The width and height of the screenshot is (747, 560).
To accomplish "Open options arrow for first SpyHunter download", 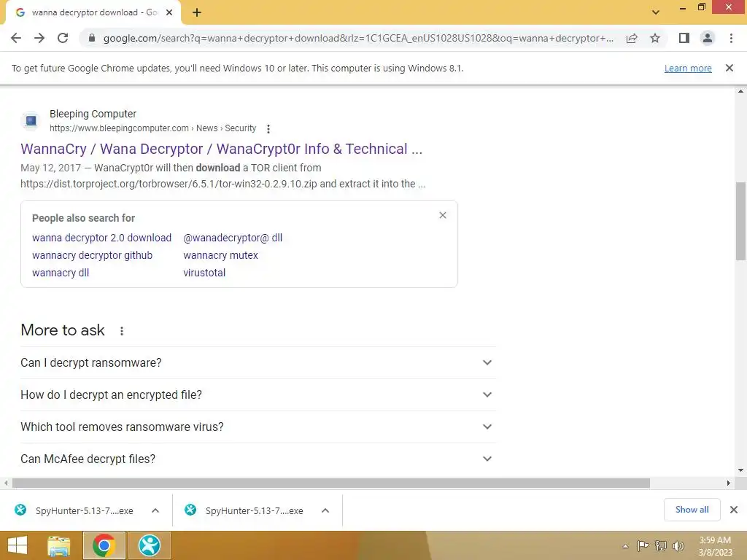I will [x=155, y=510].
